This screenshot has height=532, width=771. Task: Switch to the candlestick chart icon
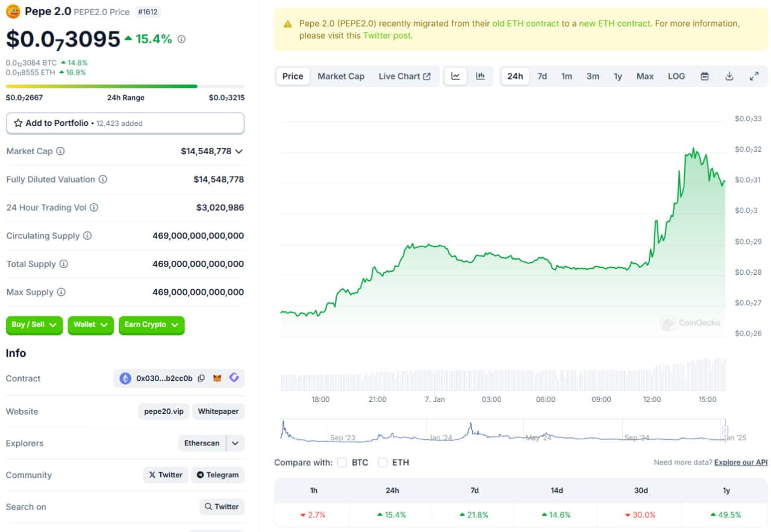coord(480,76)
